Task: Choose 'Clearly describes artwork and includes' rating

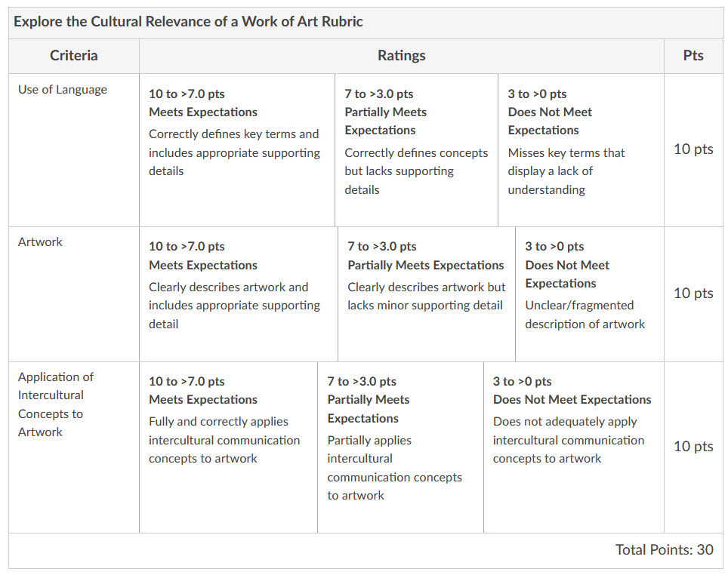Action: click(239, 294)
